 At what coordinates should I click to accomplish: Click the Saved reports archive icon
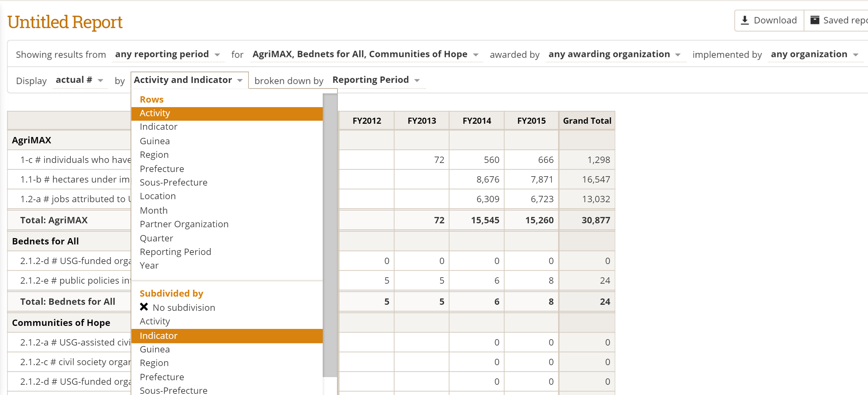(815, 20)
